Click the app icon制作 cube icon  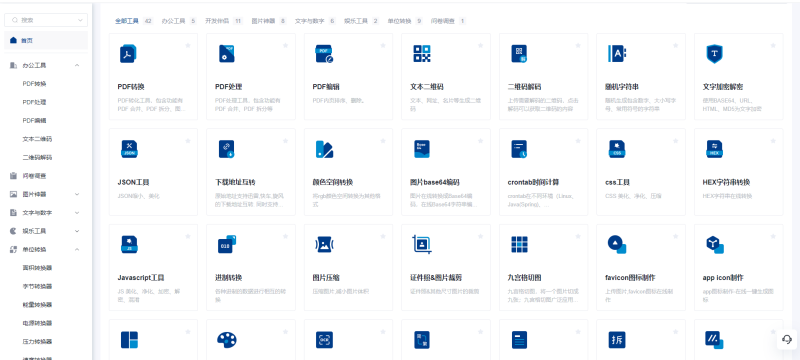(x=714, y=244)
